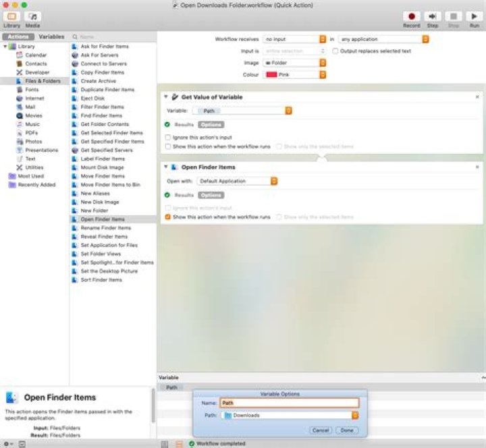Open the Workflow receives no input dropdown
486x448 pixels.
(294, 39)
